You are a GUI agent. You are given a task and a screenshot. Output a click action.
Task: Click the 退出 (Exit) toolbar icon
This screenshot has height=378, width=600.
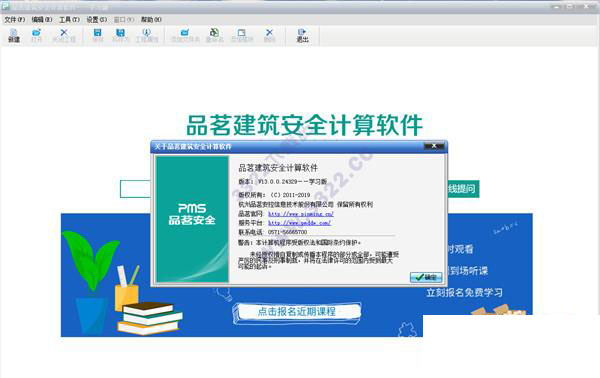[x=302, y=35]
